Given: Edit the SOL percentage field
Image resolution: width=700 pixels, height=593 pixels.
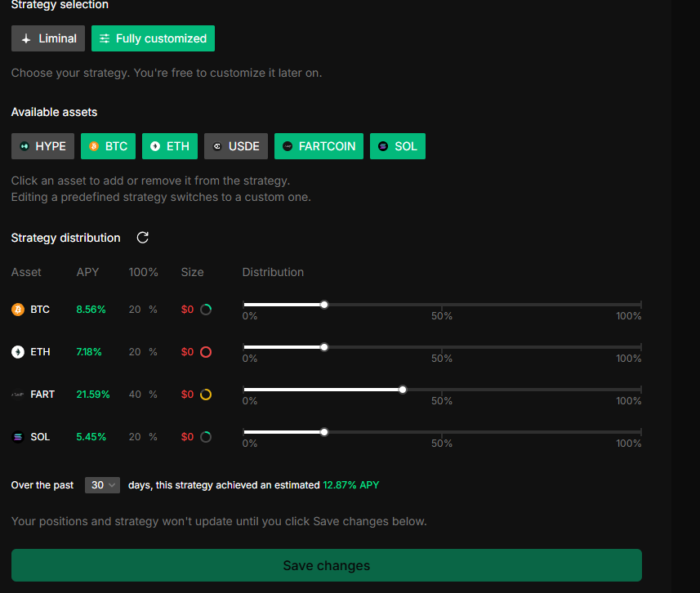Looking at the screenshot, I should pos(136,437).
